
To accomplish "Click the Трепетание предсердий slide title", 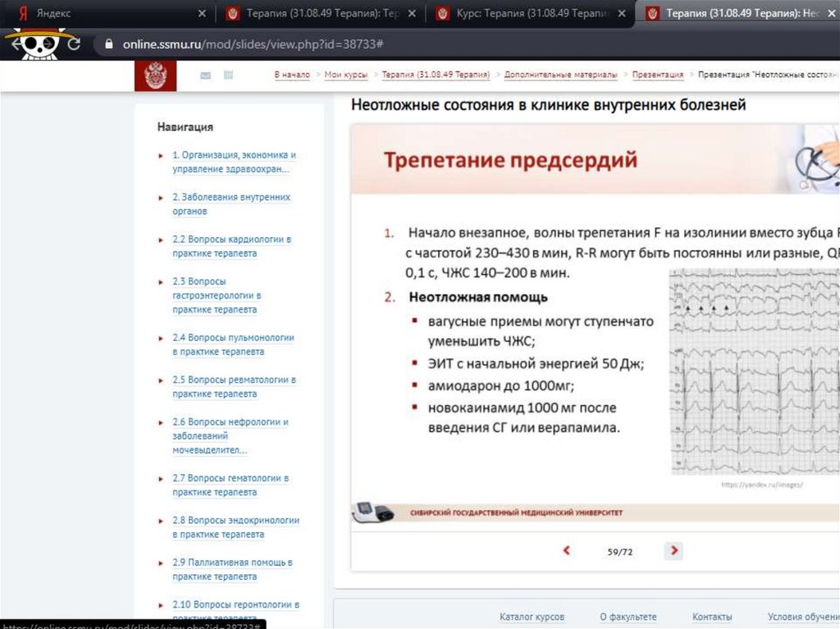I will [x=510, y=160].
